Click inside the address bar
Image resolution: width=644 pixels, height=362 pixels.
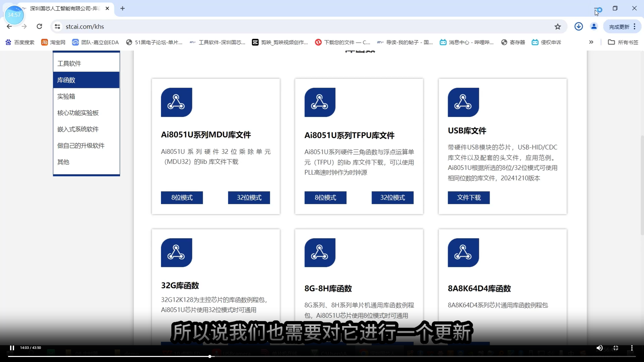click(176, 26)
